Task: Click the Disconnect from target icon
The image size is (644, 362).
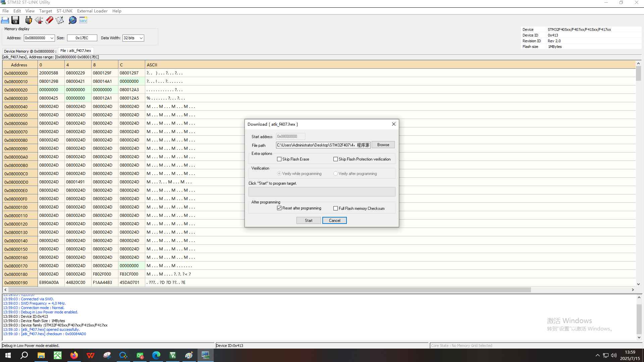Action: tap(39, 20)
